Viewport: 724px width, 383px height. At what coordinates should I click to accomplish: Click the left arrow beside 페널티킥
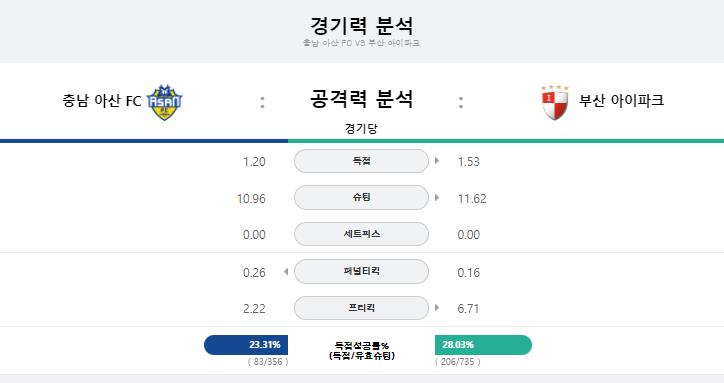pos(286,272)
